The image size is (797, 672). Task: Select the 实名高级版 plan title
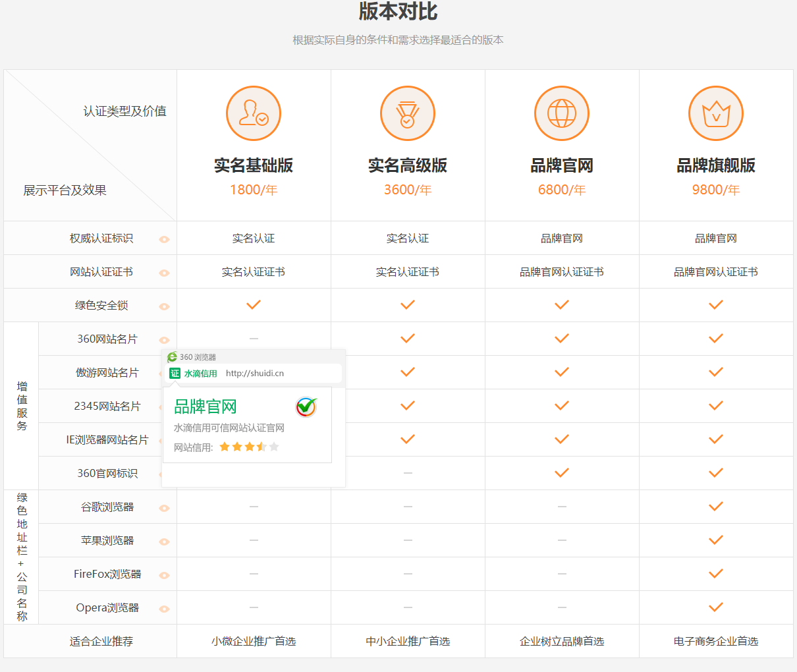pyautogui.click(x=408, y=165)
